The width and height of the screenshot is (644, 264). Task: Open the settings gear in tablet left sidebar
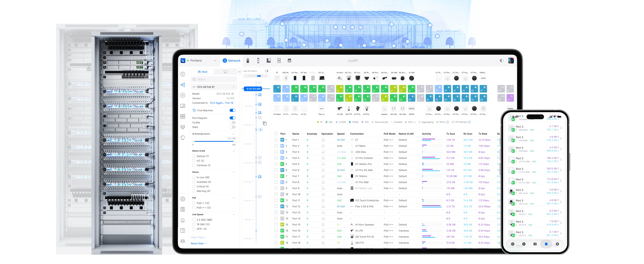183,199
